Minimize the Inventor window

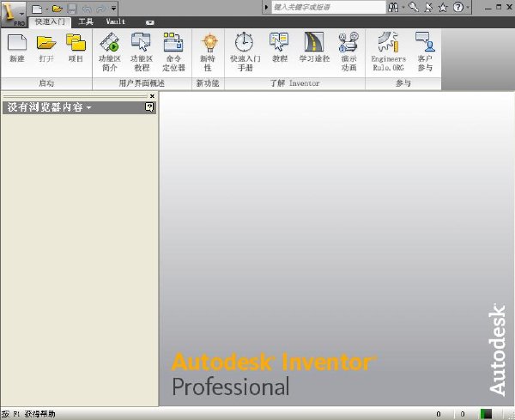[488, 7]
